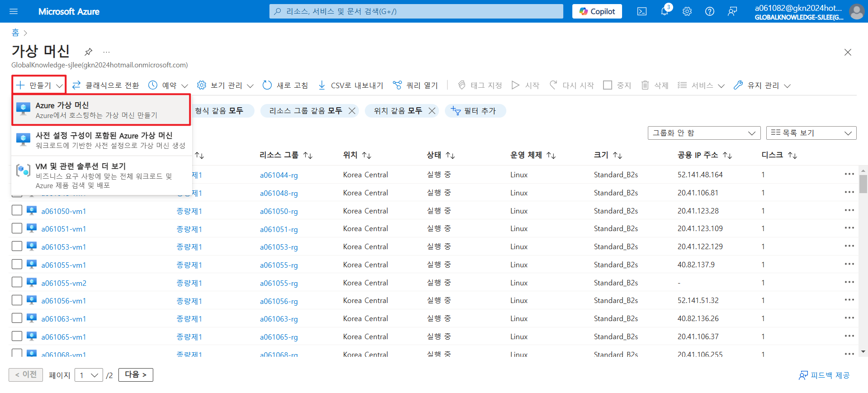This screenshot has height=393, width=868.
Task: Select checkbox for a061065-vm1
Action: pos(17,336)
